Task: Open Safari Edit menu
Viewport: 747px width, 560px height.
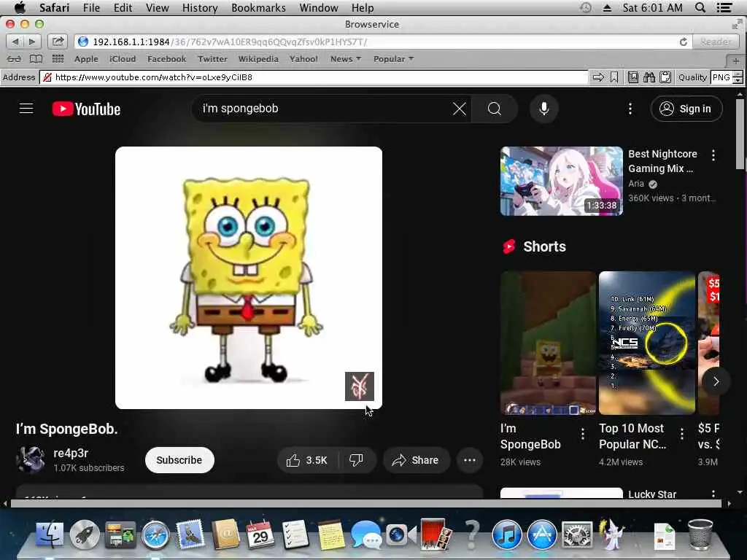Action: pos(123,7)
